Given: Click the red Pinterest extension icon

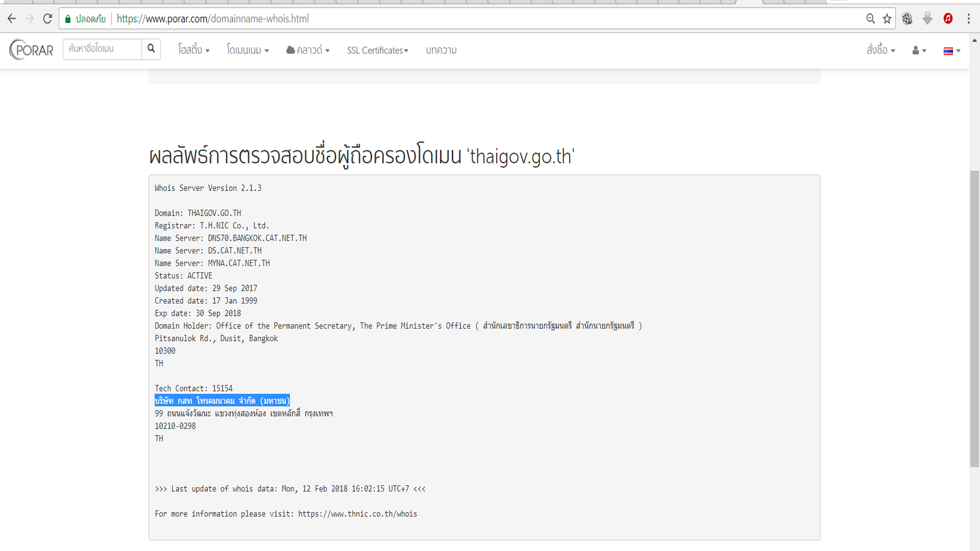Looking at the screenshot, I should [x=948, y=19].
